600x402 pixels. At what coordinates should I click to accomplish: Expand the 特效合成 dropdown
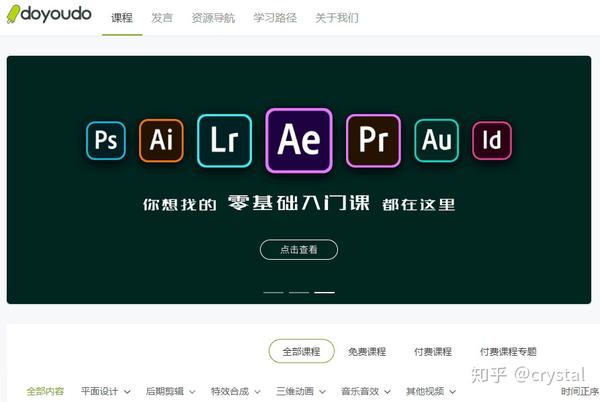(236, 391)
